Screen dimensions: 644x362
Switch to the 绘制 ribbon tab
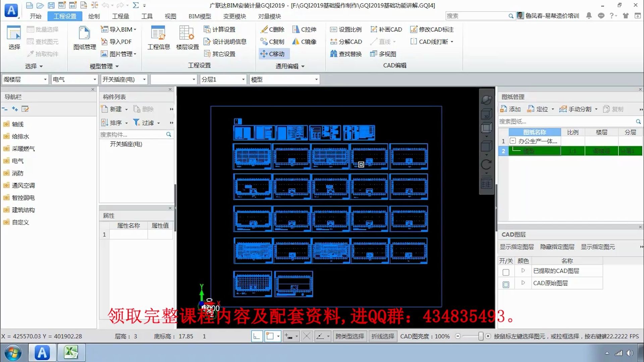pyautogui.click(x=94, y=16)
